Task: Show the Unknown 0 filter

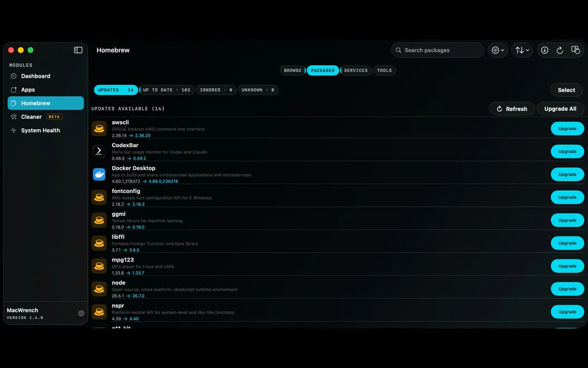Action: coord(258,90)
